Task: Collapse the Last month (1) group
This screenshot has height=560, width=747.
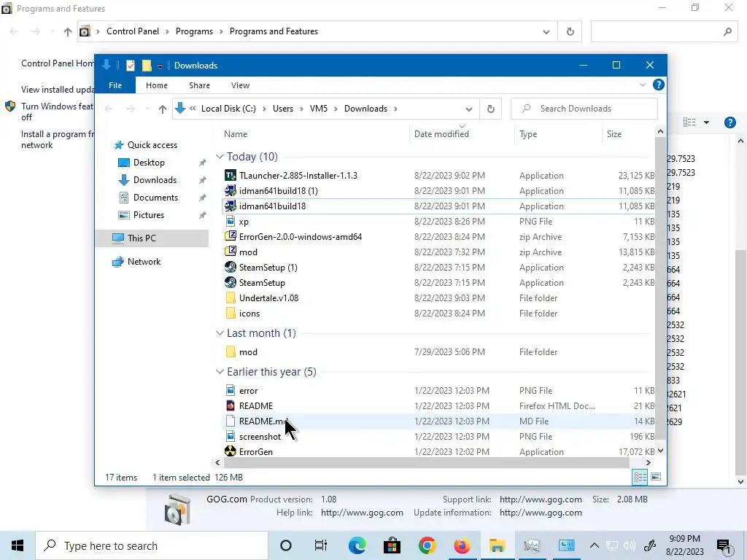Action: (x=220, y=332)
